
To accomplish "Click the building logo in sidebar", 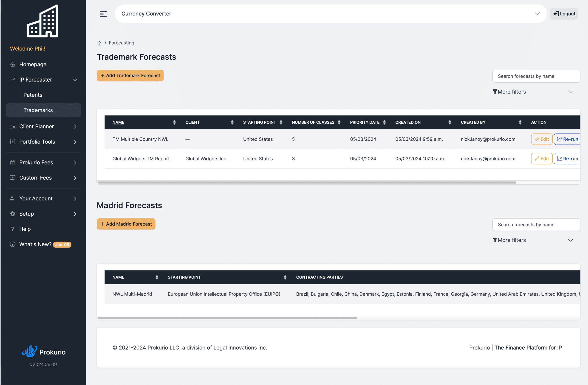I will [42, 21].
